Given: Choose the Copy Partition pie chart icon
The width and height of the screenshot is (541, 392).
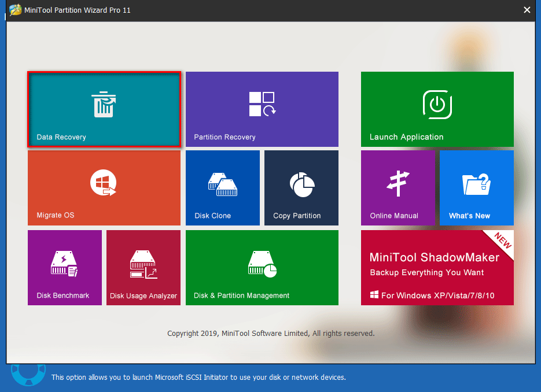Looking at the screenshot, I should tap(301, 184).
